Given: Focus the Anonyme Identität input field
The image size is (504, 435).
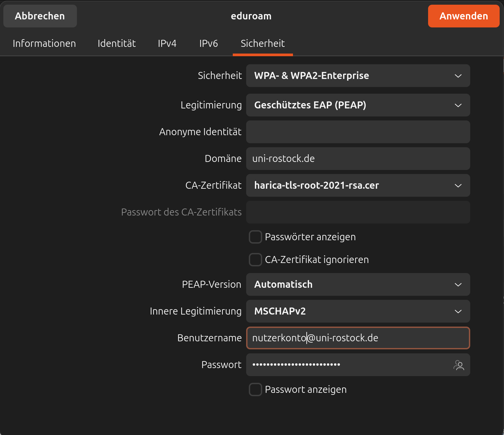Looking at the screenshot, I should (358, 132).
